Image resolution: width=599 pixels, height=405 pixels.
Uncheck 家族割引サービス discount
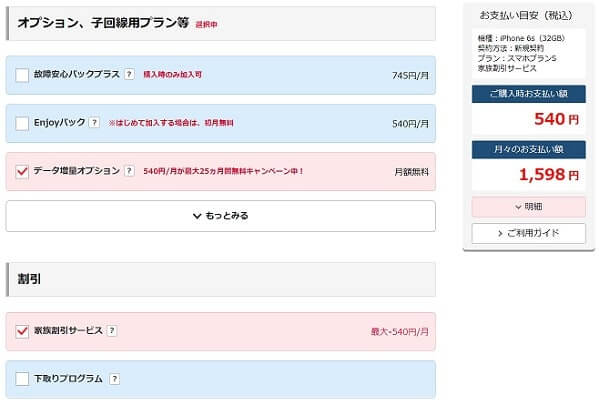[22, 331]
